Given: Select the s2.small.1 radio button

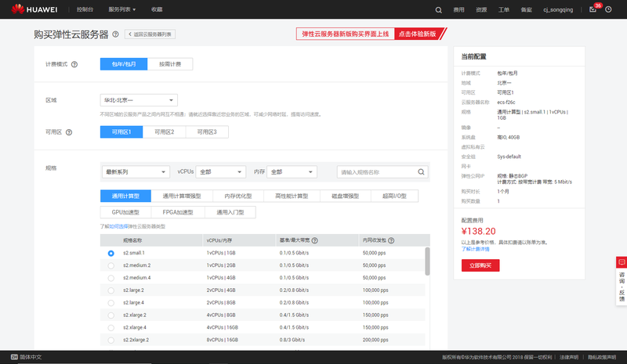Looking at the screenshot, I should 111,254.
